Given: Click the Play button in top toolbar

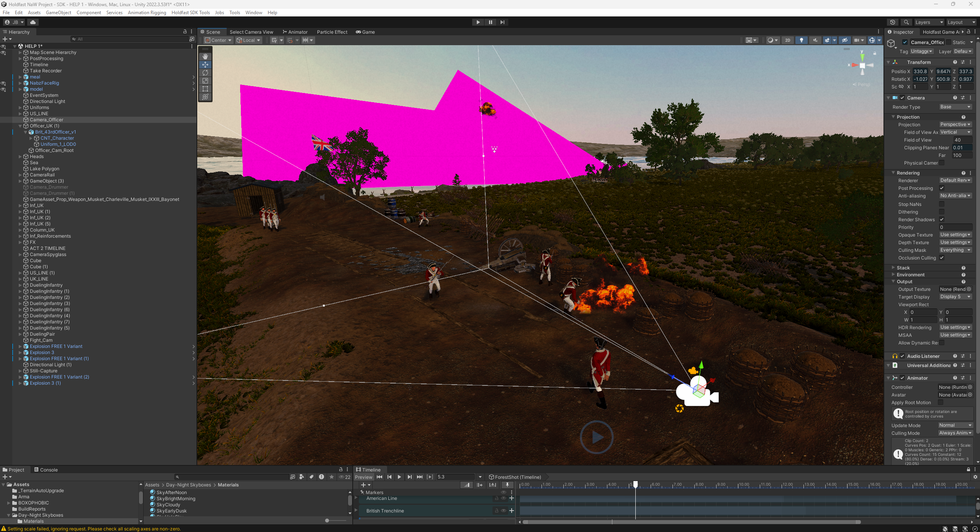Looking at the screenshot, I should tap(478, 22).
